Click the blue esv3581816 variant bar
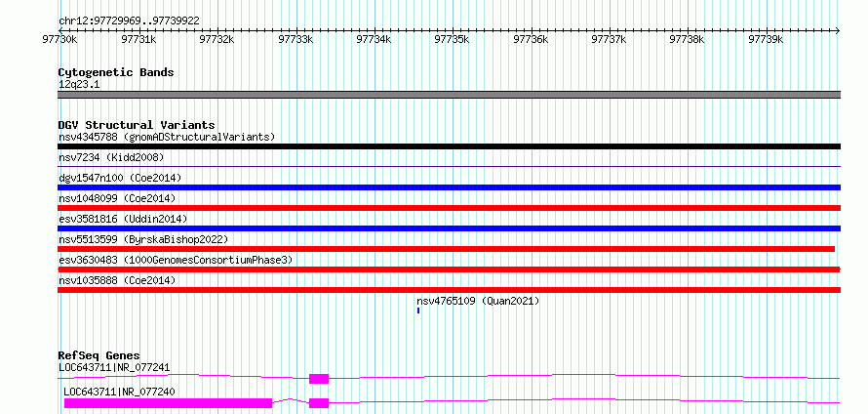Screen dimensions: 868x414 point(449,228)
